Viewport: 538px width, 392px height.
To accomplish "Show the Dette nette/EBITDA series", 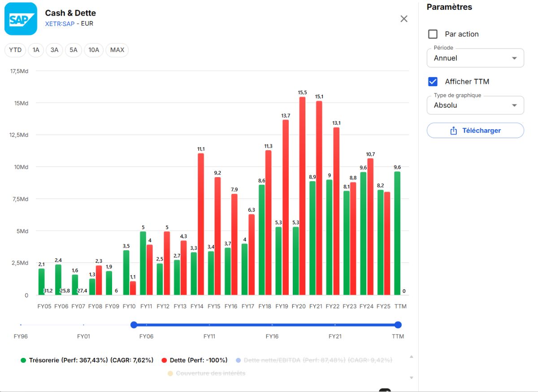I will 314,360.
